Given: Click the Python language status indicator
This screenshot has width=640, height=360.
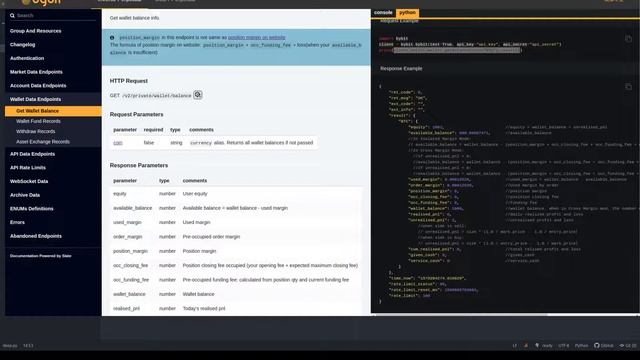Looking at the screenshot, I should point(582,345).
